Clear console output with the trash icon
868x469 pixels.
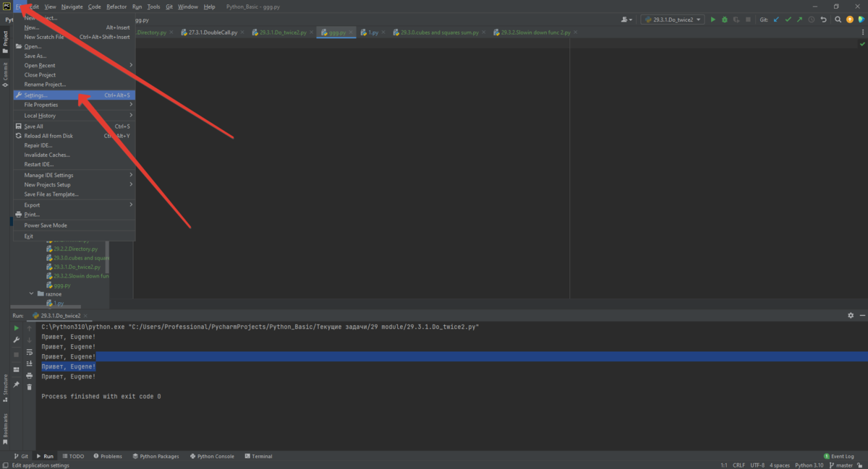pos(30,387)
